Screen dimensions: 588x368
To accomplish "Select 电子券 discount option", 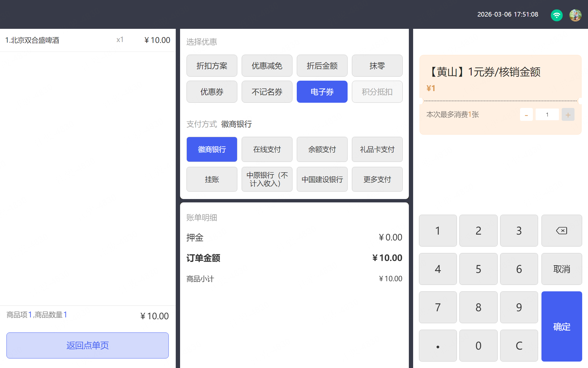I will tap(322, 92).
